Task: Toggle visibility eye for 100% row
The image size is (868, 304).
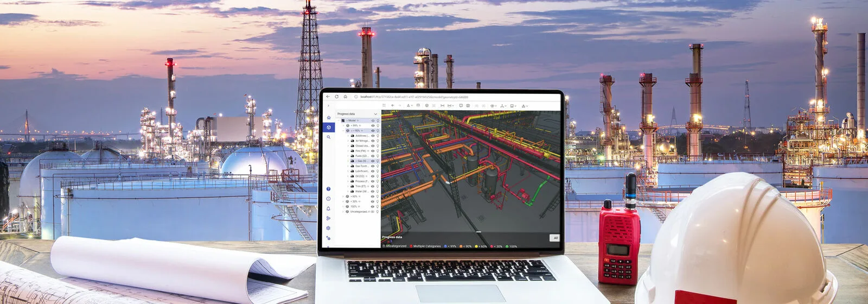Action: (x=373, y=206)
